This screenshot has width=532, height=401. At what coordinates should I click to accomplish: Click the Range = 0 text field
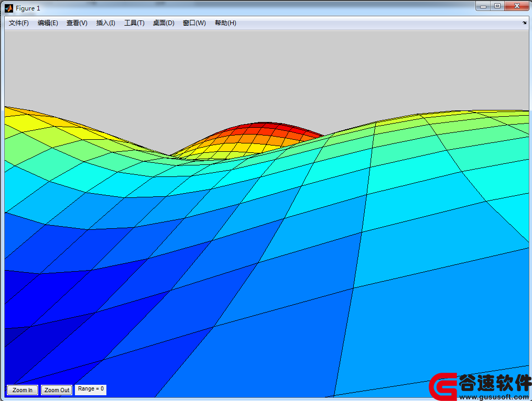(91, 389)
